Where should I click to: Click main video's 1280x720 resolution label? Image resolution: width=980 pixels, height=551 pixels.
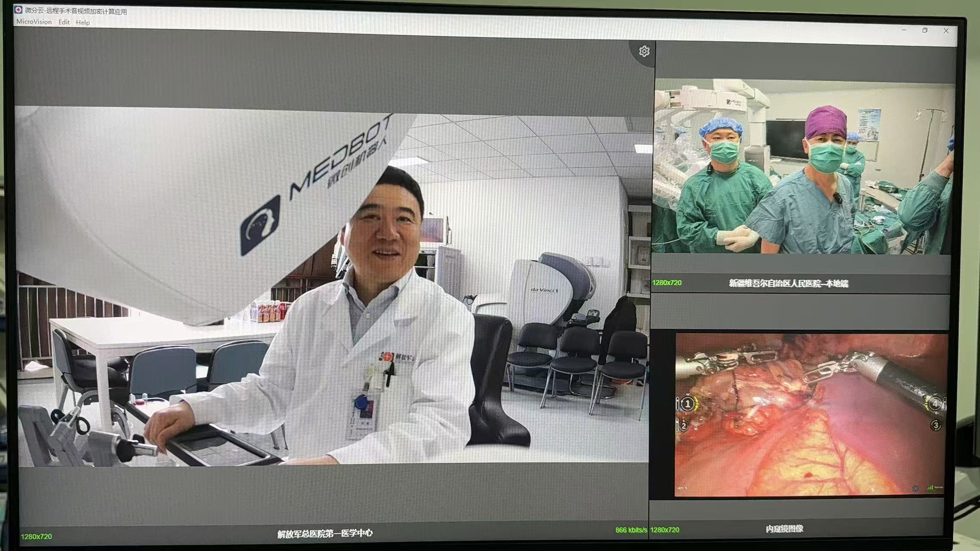pos(37,536)
